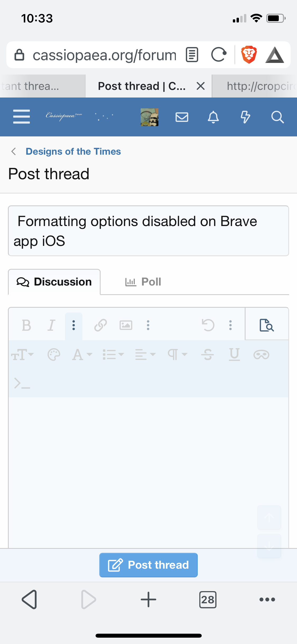Select the Discussion tab

[x=54, y=282]
